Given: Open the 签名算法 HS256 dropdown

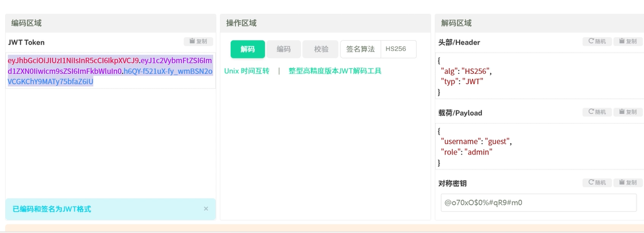Looking at the screenshot, I should point(398,49).
